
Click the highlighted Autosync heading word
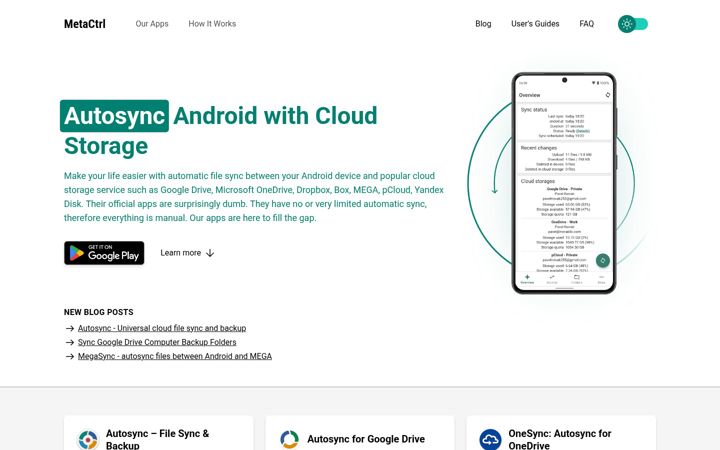click(114, 116)
